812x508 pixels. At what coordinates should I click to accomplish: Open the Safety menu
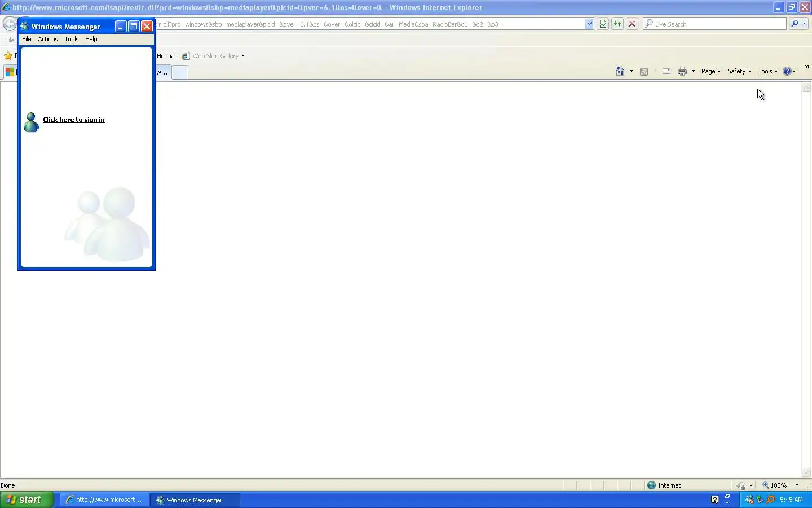pos(739,71)
